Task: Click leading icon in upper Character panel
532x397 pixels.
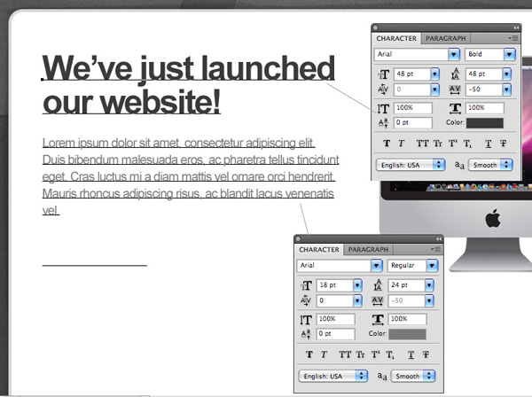Action: point(456,74)
